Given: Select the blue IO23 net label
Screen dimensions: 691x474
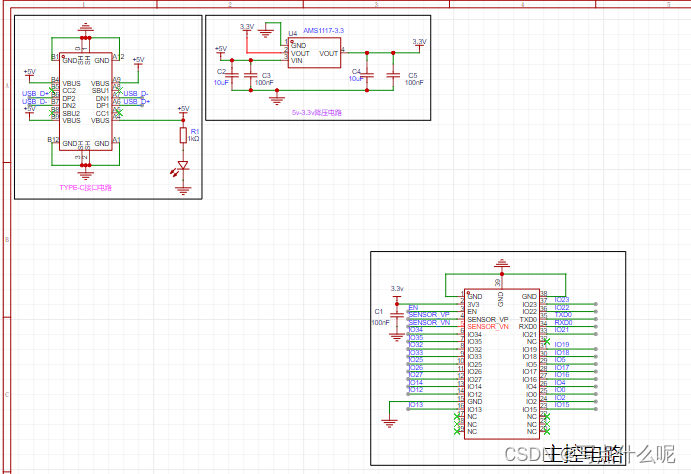Looking at the screenshot, I should [562, 300].
